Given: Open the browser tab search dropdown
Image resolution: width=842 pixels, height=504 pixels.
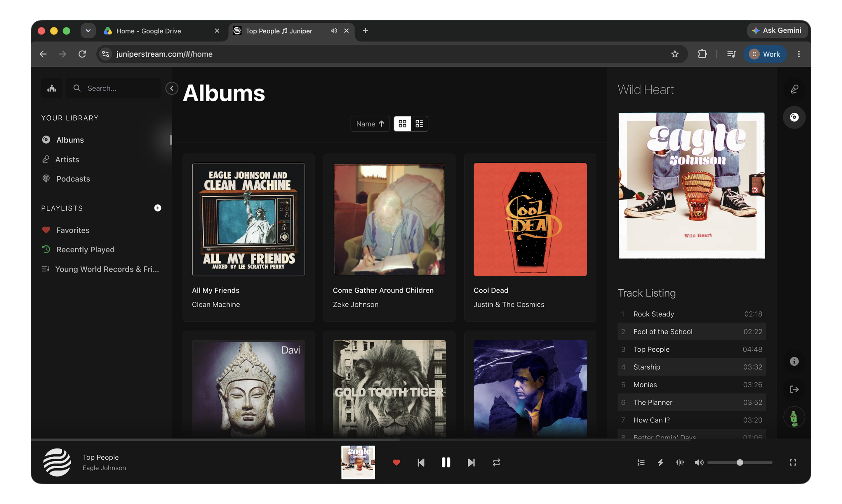Looking at the screenshot, I should tap(88, 31).
